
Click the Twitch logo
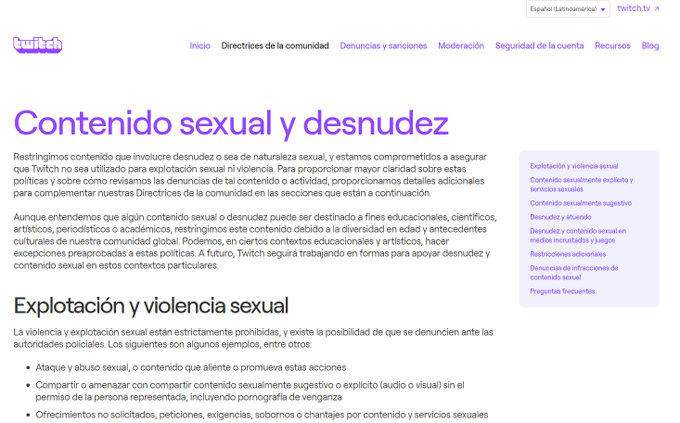click(x=38, y=45)
